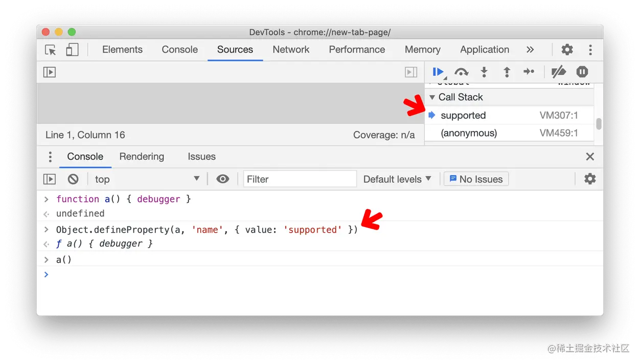640x364 pixels.
Task: Create a live expression with eye icon
Action: 222,179
